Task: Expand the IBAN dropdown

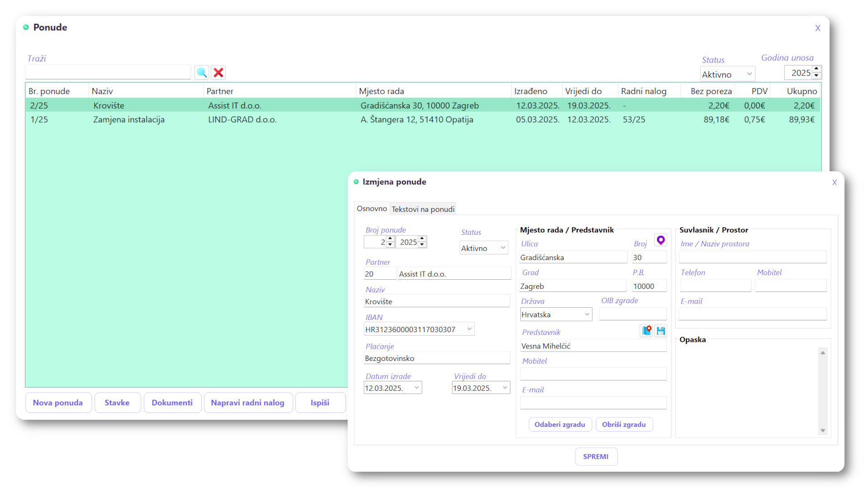Action: click(x=469, y=329)
